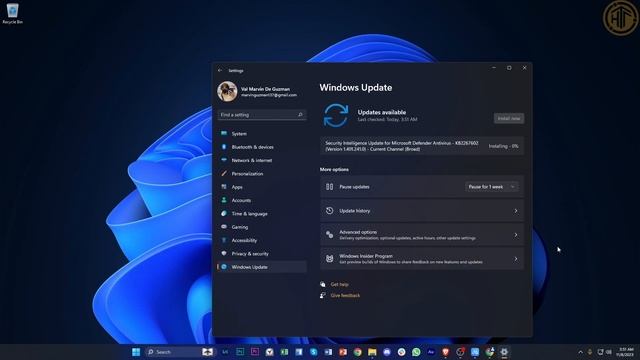
Task: Select Time & language
Action: (x=262, y=213)
